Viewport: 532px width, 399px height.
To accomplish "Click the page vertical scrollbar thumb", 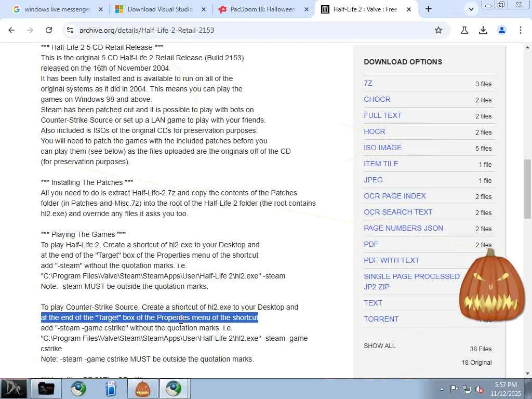I will [x=527, y=189].
